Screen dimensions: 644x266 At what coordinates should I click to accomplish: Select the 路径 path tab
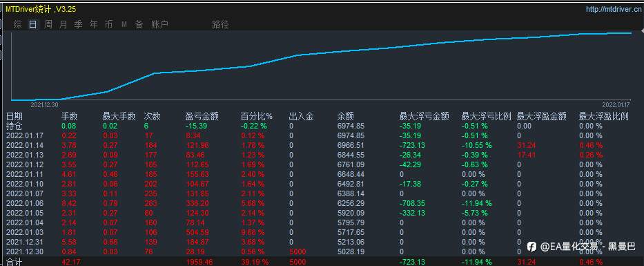(220, 24)
